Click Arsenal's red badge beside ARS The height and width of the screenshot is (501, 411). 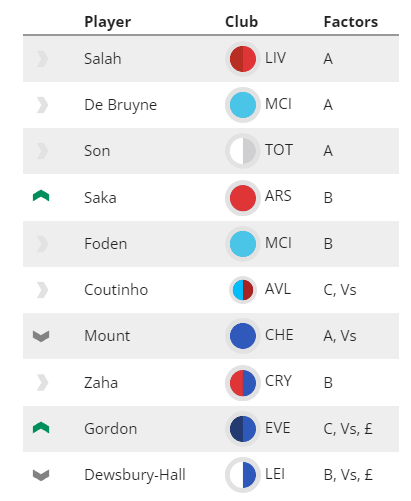click(x=243, y=198)
